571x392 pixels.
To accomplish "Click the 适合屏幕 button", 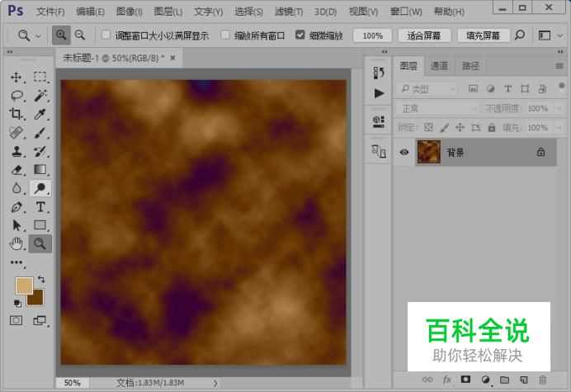I will tap(424, 35).
